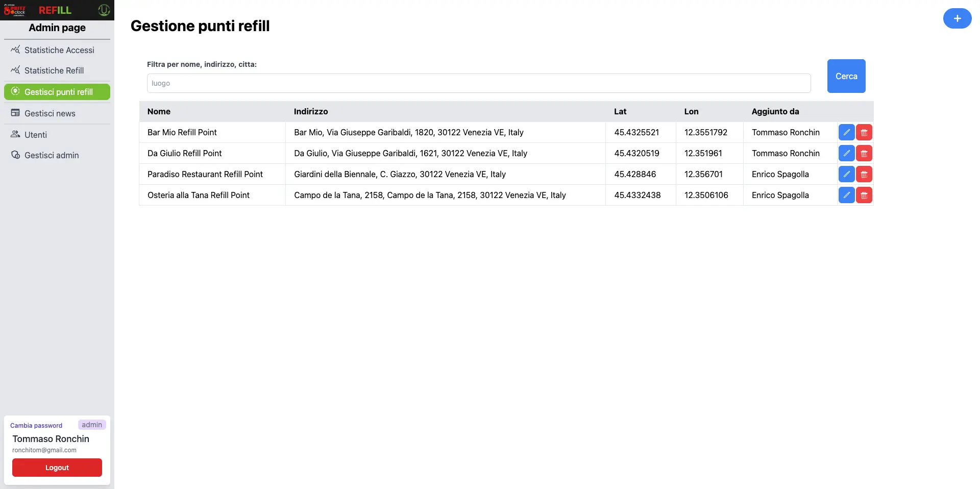
Task: Click the circular U logo in the header
Action: point(104,10)
